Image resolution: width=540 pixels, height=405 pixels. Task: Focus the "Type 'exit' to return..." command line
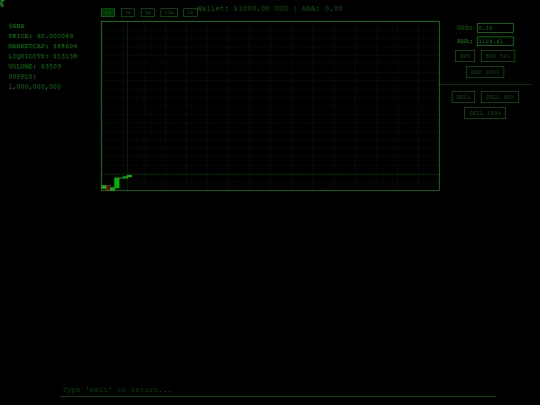(278, 390)
